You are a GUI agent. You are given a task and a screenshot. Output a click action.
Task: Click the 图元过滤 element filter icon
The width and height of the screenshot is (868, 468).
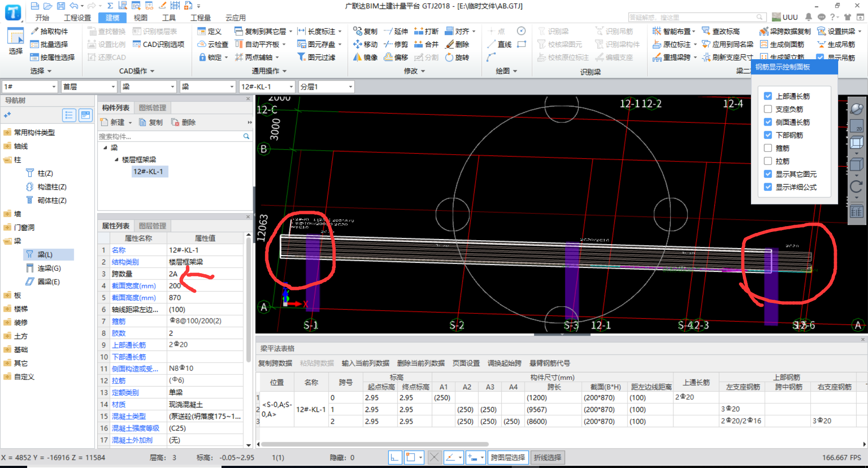click(302, 57)
